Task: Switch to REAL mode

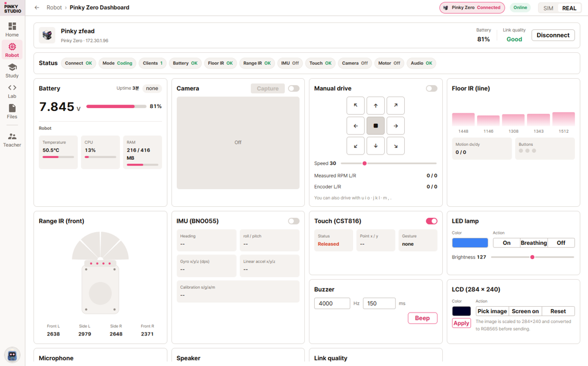Action: coord(569,8)
